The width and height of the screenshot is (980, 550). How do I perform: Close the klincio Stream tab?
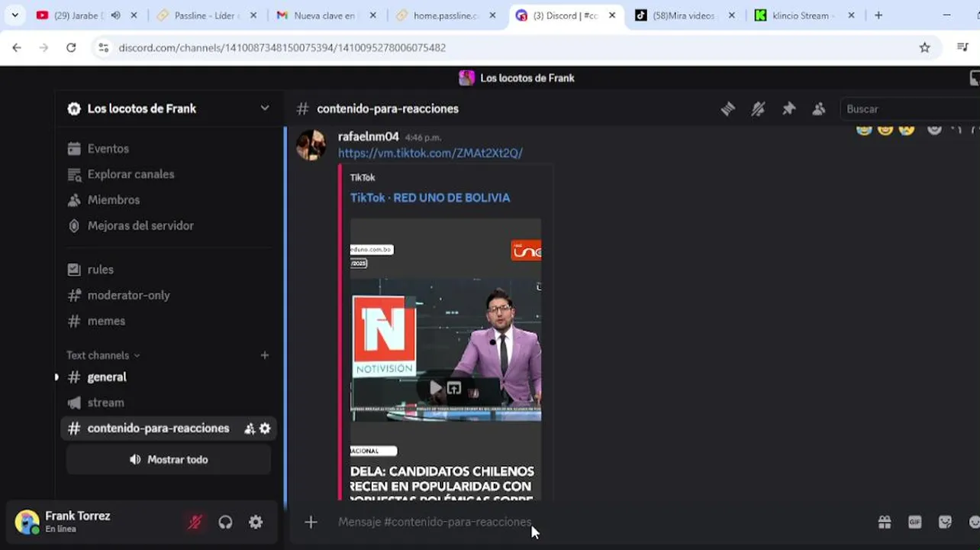[852, 15]
